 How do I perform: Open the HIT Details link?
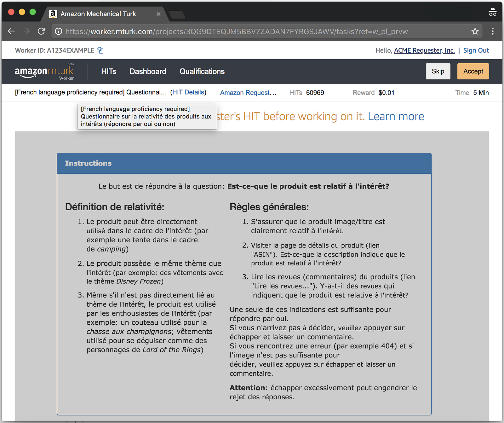(189, 92)
